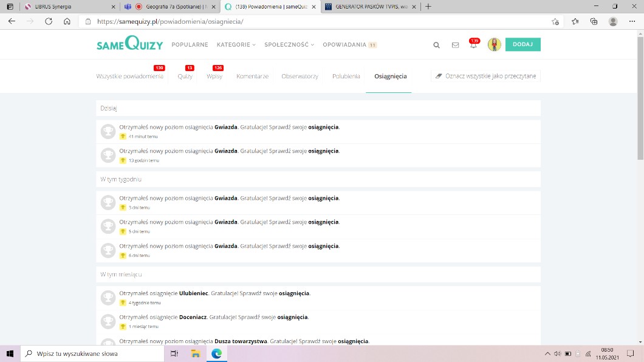Select the Obserwatorzy tab
Image resolution: width=644 pixels, height=362 pixels.
point(300,77)
